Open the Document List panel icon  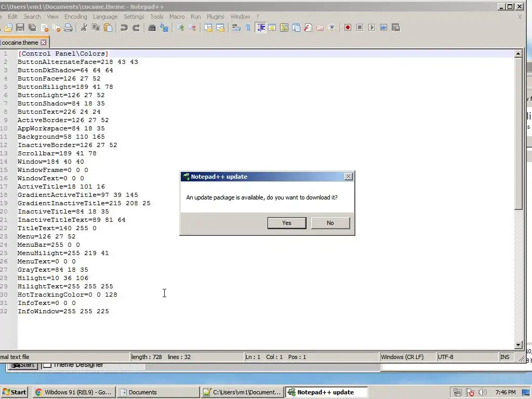(296, 28)
